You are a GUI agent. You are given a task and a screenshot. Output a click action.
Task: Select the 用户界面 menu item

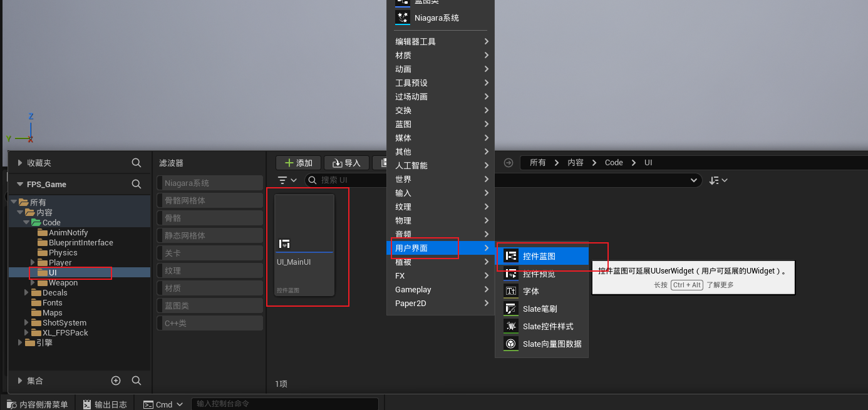tap(441, 248)
